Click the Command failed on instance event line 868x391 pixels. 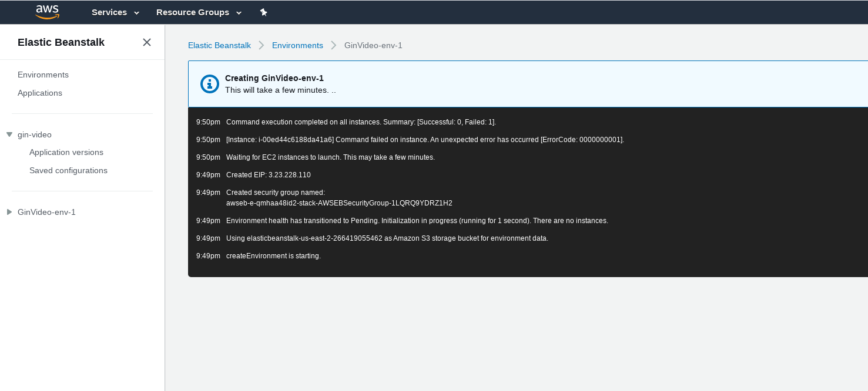(425, 140)
